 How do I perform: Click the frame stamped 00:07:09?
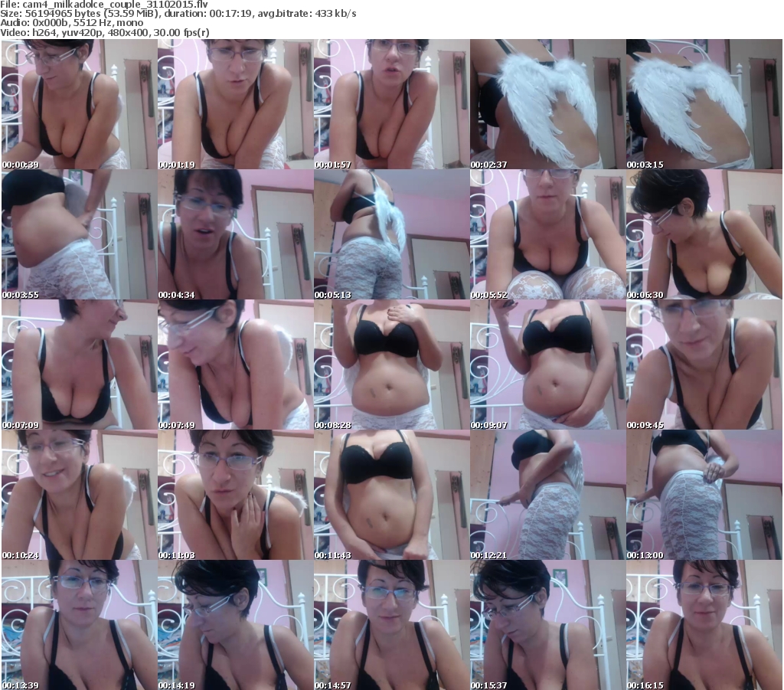click(80, 365)
